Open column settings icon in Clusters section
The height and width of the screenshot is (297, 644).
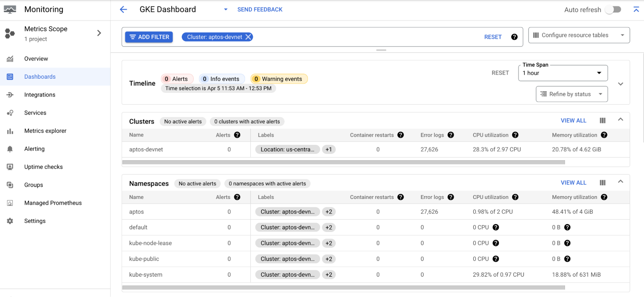602,120
